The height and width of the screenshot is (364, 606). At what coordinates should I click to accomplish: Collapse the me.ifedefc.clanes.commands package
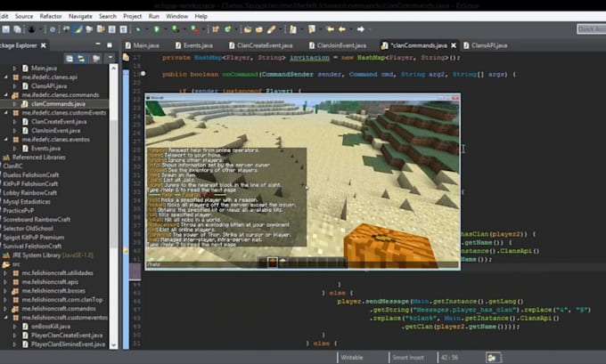6,95
